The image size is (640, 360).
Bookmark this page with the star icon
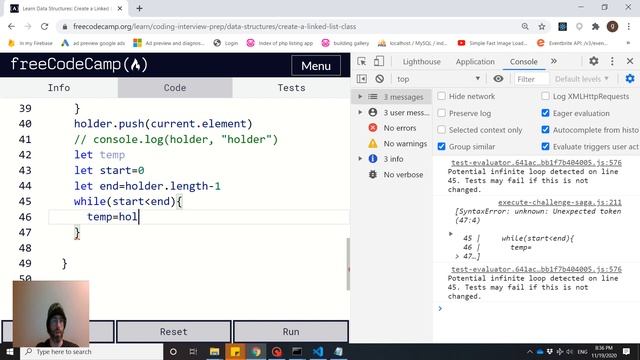pyautogui.click(x=542, y=27)
